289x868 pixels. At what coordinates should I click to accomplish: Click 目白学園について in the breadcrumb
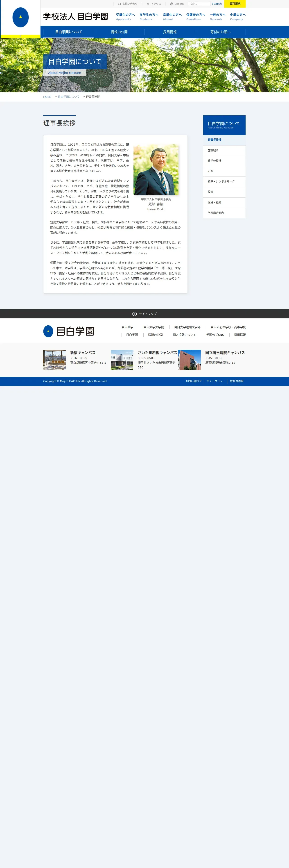point(69,97)
